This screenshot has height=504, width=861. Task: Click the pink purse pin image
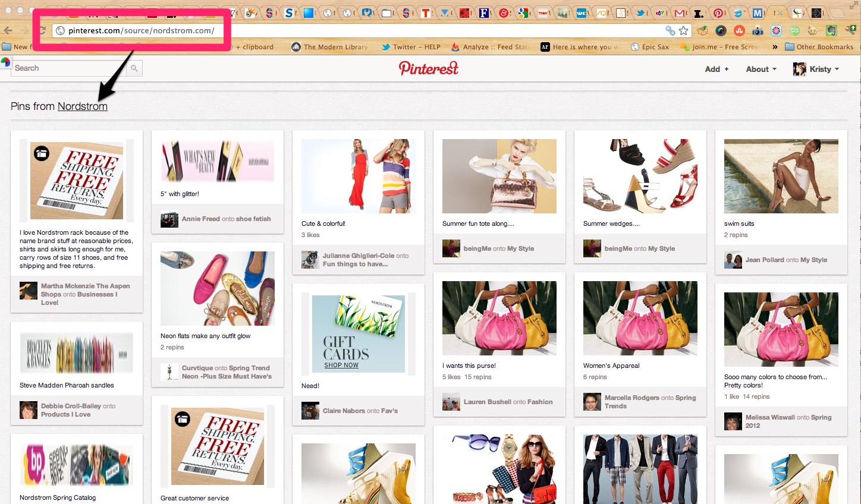499,318
